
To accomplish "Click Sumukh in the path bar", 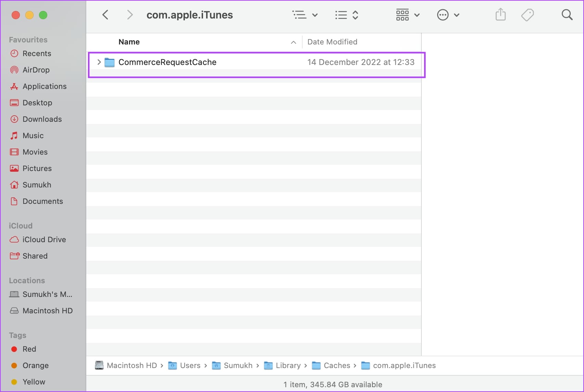I will [x=238, y=365].
